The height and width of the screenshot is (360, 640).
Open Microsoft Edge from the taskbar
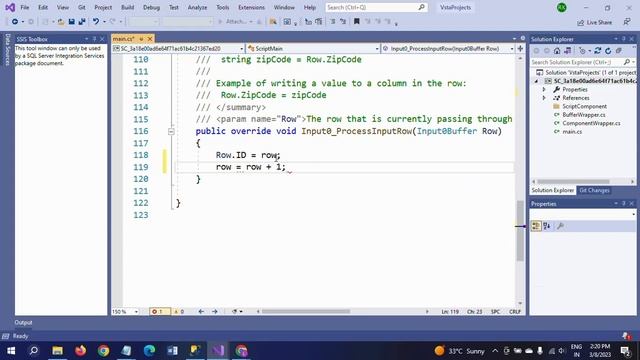pyautogui.click(x=149, y=351)
